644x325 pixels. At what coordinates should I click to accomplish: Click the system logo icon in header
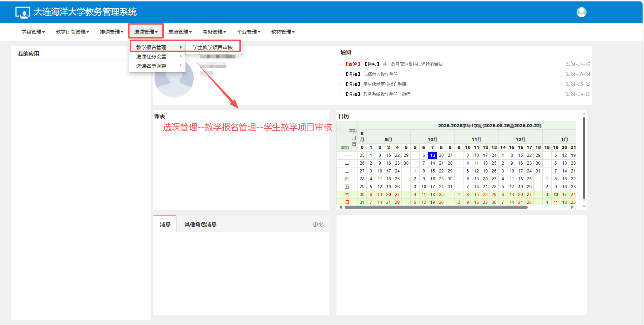coord(22,12)
